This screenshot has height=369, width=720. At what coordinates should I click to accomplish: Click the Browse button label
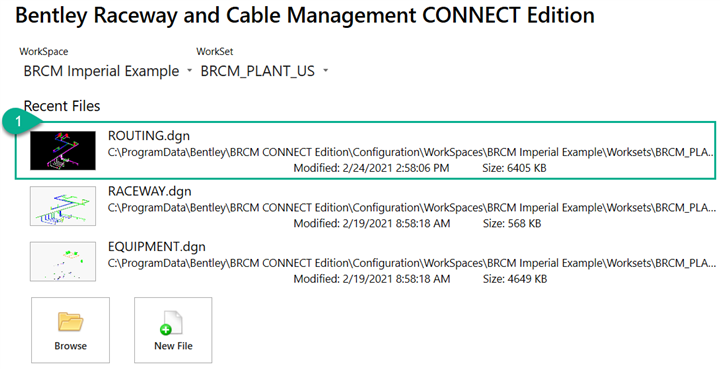tap(70, 346)
